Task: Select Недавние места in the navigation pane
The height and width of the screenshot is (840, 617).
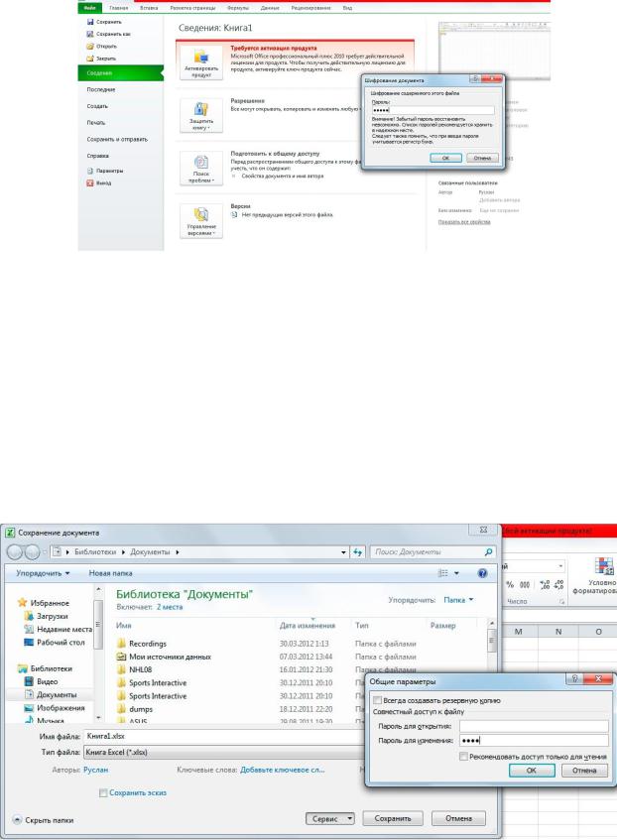Action: [x=58, y=629]
